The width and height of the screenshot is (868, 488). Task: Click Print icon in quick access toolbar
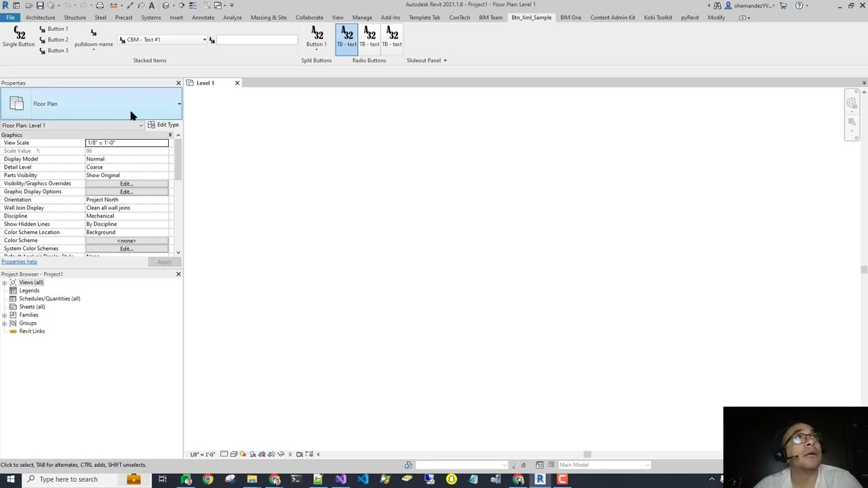pos(100,5)
